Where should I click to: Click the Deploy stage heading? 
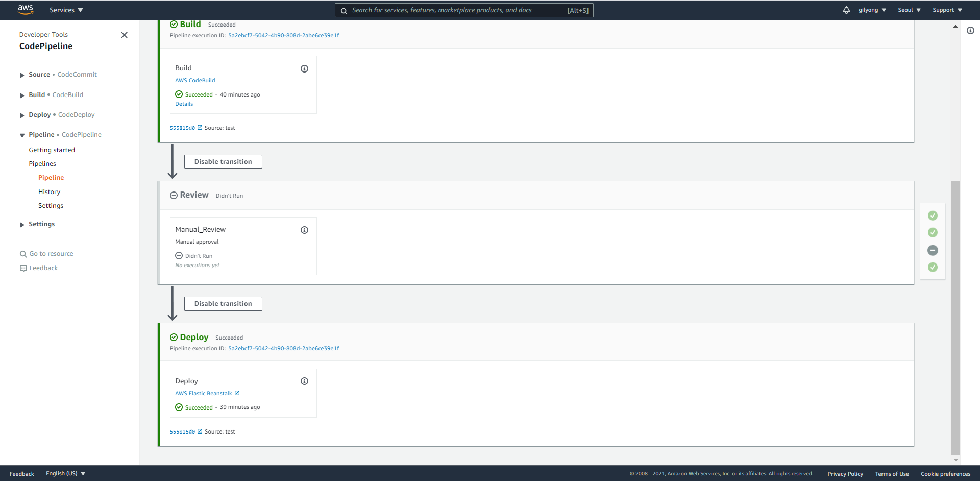click(x=194, y=337)
